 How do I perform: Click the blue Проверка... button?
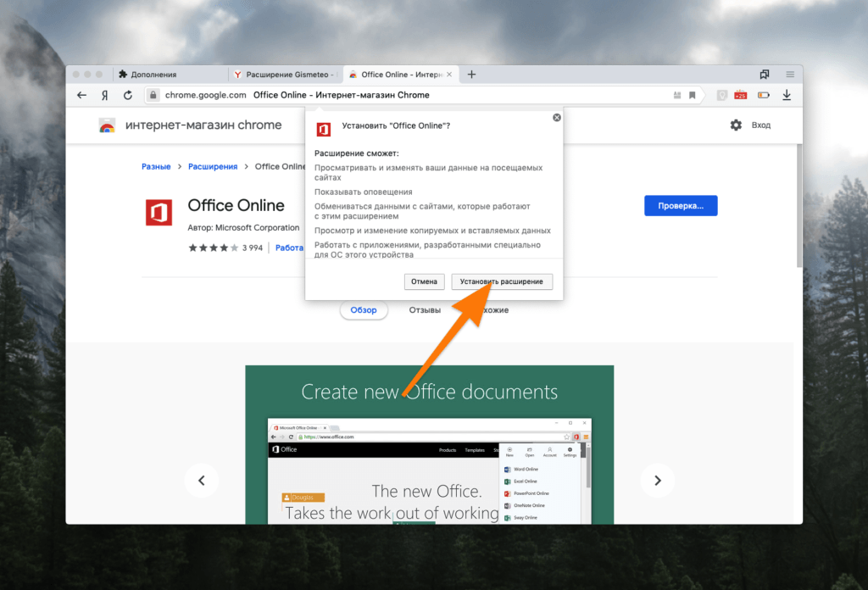tap(681, 206)
